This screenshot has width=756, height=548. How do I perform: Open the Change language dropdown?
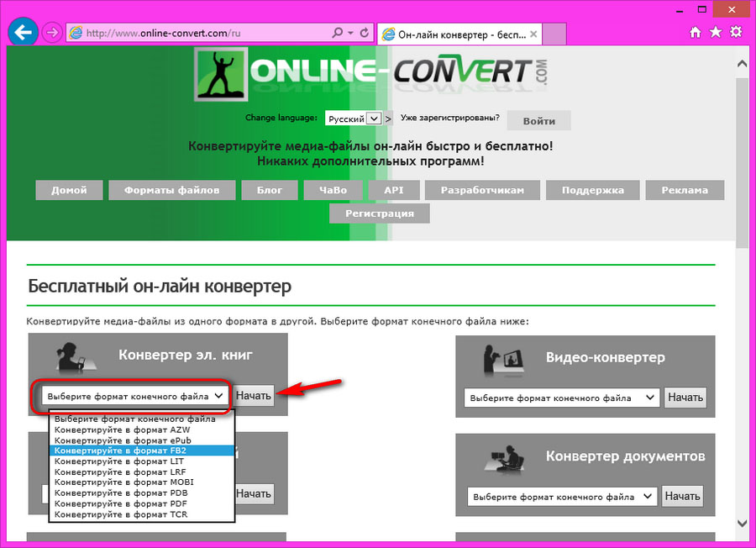coord(354,119)
